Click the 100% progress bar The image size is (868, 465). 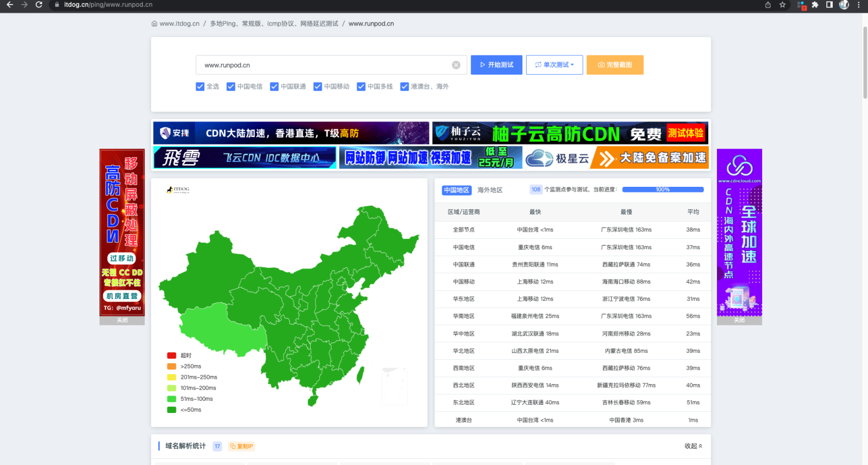pos(663,190)
